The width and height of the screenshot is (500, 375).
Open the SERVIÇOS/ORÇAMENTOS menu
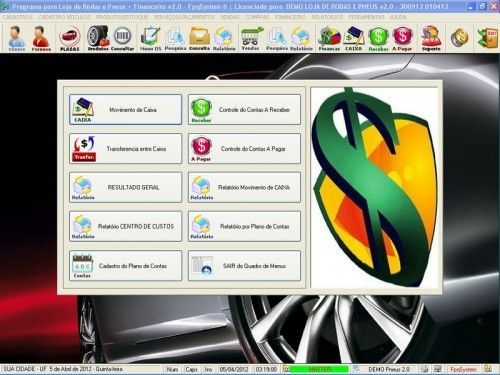pos(184,17)
